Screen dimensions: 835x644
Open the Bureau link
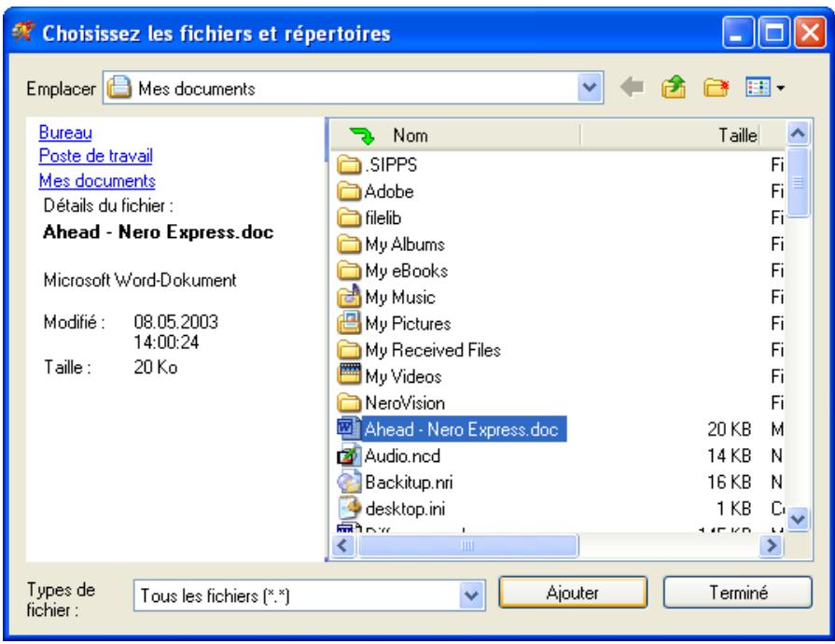point(65,133)
